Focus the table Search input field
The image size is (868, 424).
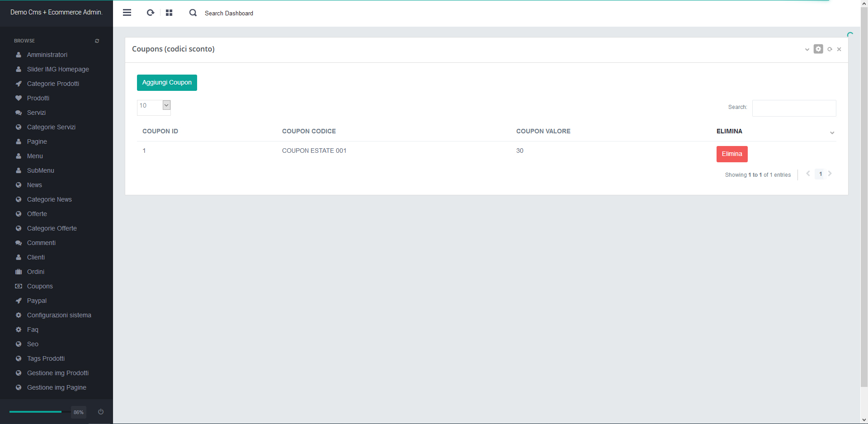point(794,108)
